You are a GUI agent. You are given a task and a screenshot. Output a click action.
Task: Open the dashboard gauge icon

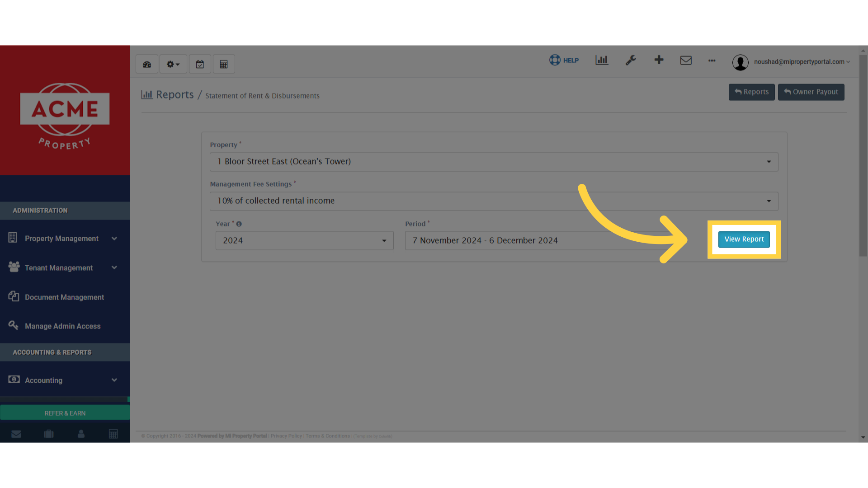point(147,64)
